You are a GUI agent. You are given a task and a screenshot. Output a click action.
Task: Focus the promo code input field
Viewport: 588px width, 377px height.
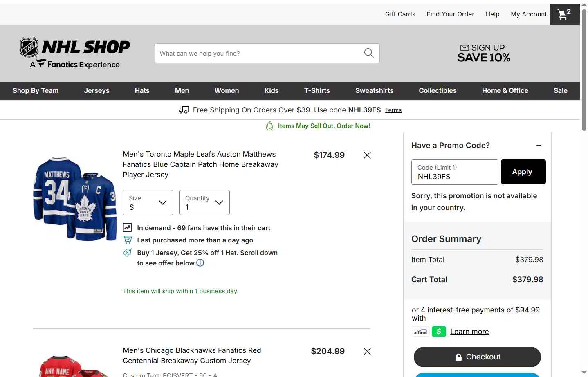click(x=455, y=172)
